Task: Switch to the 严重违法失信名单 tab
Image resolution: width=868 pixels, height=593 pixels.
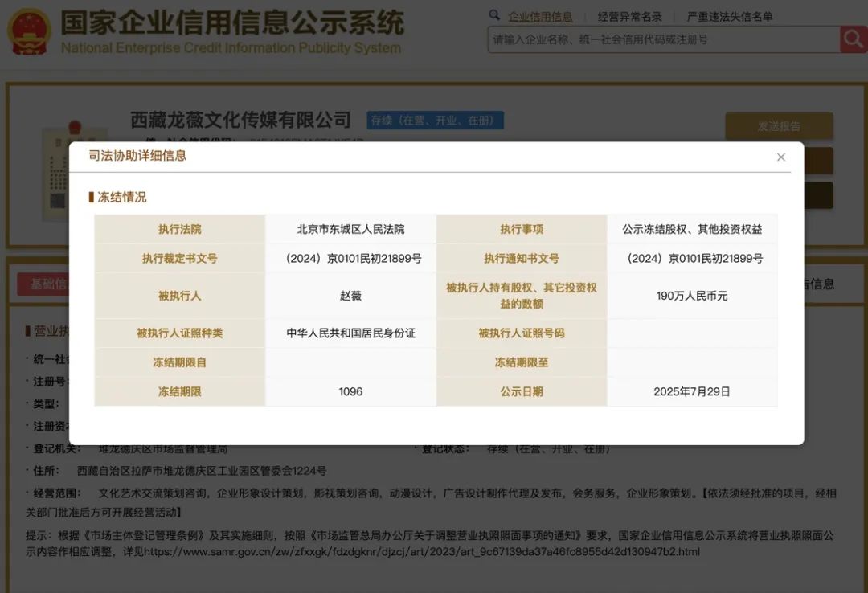Action: (x=730, y=14)
